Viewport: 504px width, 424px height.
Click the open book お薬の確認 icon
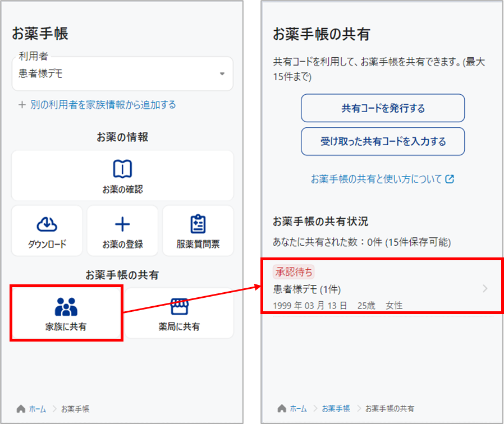pyautogui.click(x=122, y=169)
